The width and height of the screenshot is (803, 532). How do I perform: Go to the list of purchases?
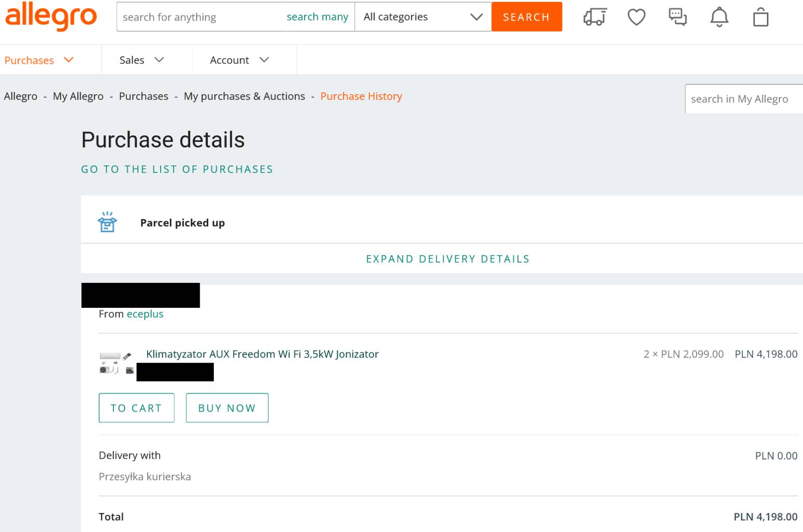177,169
